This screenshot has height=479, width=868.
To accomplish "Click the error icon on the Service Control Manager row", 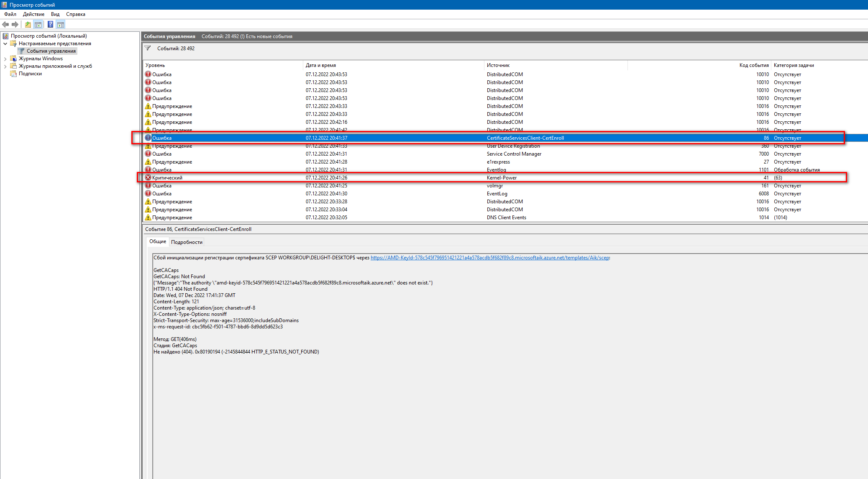I will click(x=148, y=154).
